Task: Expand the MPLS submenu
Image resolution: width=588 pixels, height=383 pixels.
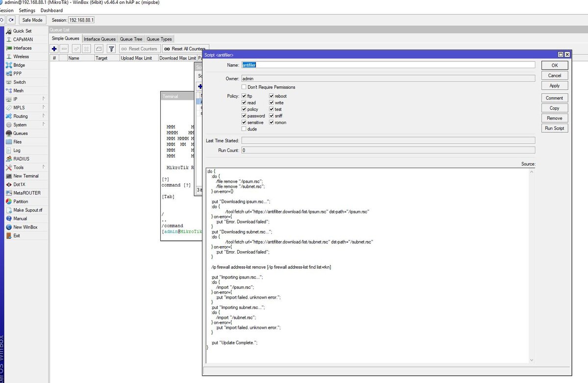Action: 26,108
